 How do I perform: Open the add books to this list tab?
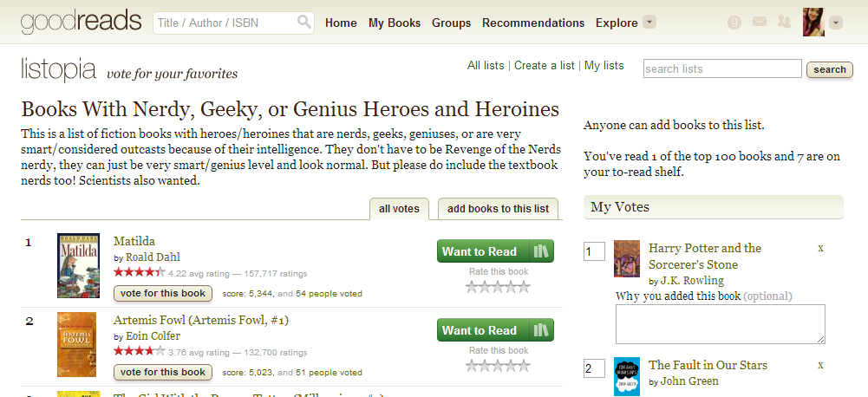(498, 209)
